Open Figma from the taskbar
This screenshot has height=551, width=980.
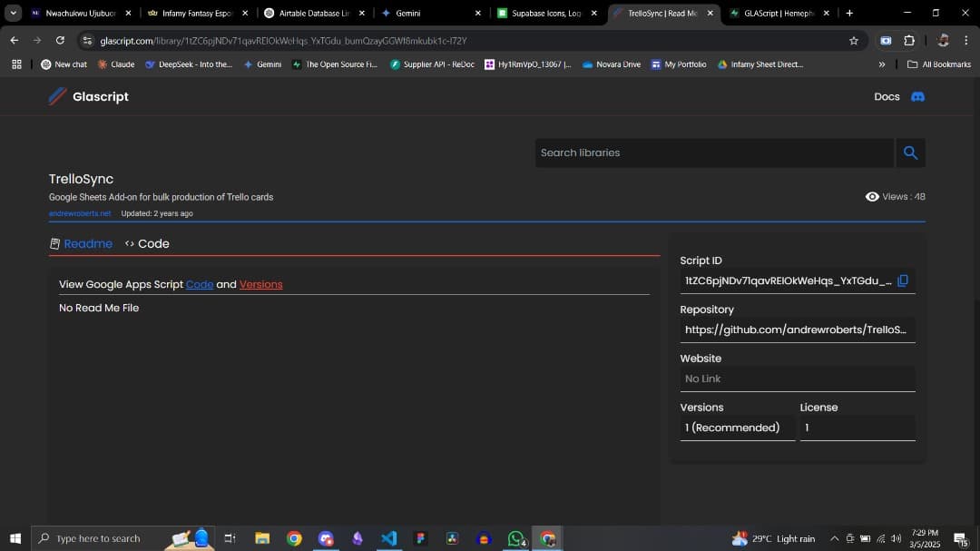tap(421, 538)
